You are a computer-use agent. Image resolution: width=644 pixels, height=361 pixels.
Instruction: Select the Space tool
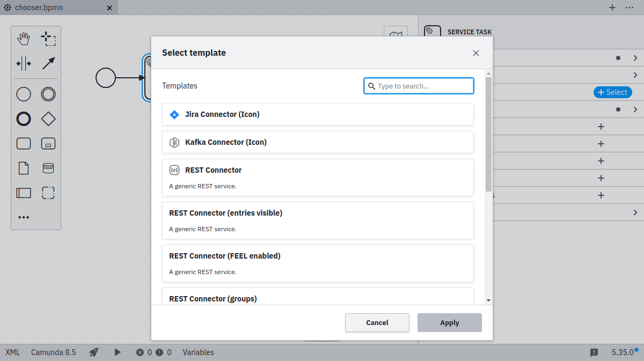[x=24, y=63]
